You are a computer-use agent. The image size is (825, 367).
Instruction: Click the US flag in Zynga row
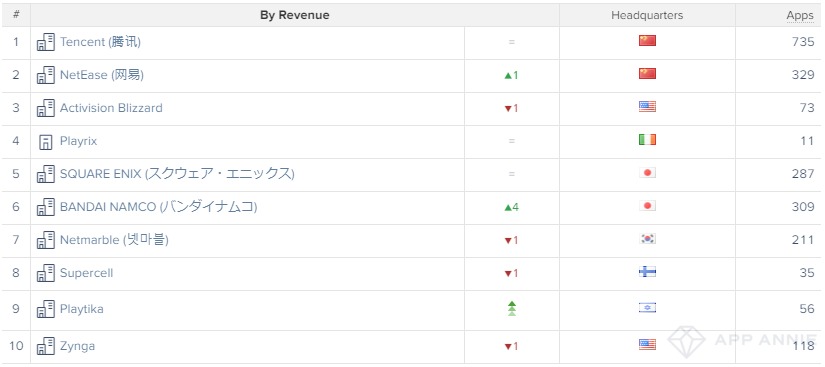click(647, 345)
